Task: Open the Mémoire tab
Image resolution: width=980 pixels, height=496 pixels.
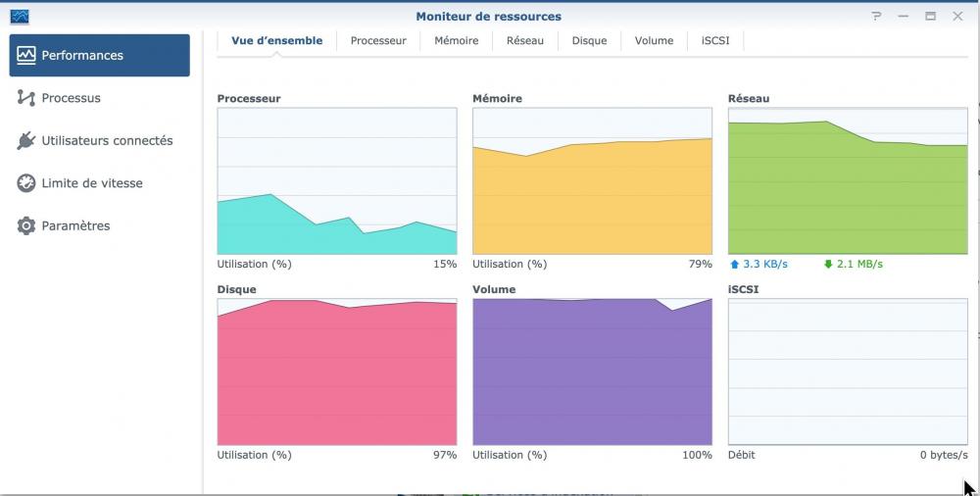Action: [457, 41]
